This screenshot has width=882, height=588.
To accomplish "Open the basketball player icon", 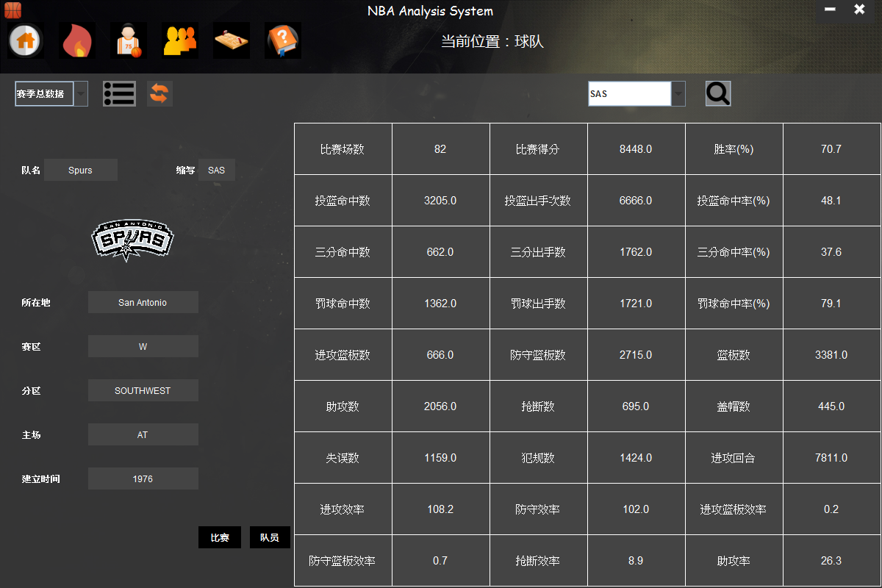I will tap(129, 40).
